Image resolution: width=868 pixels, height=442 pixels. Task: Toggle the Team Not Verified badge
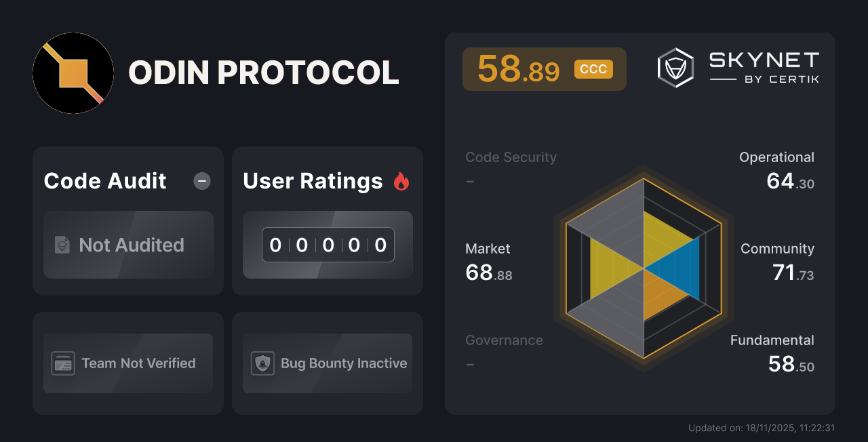127,363
